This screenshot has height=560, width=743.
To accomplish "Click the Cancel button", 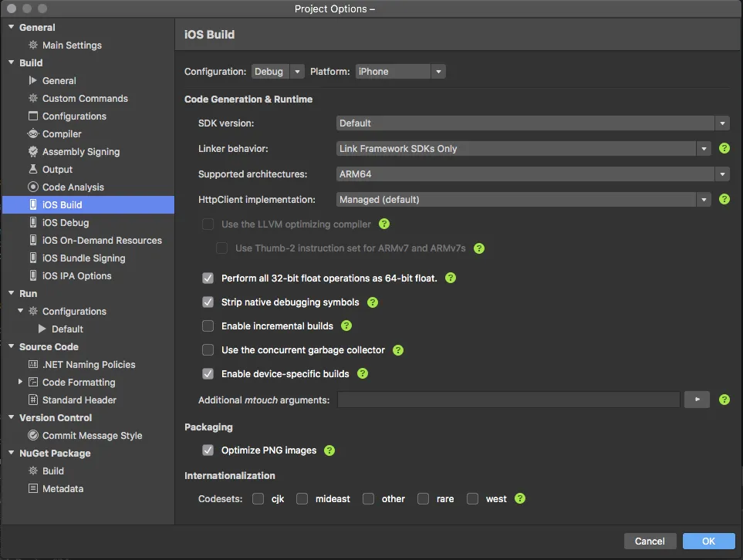I will coord(650,541).
